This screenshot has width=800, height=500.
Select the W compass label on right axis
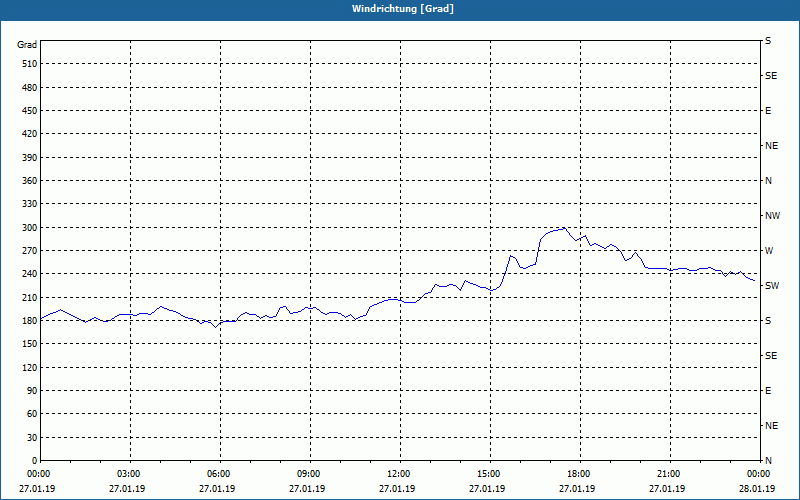(769, 251)
